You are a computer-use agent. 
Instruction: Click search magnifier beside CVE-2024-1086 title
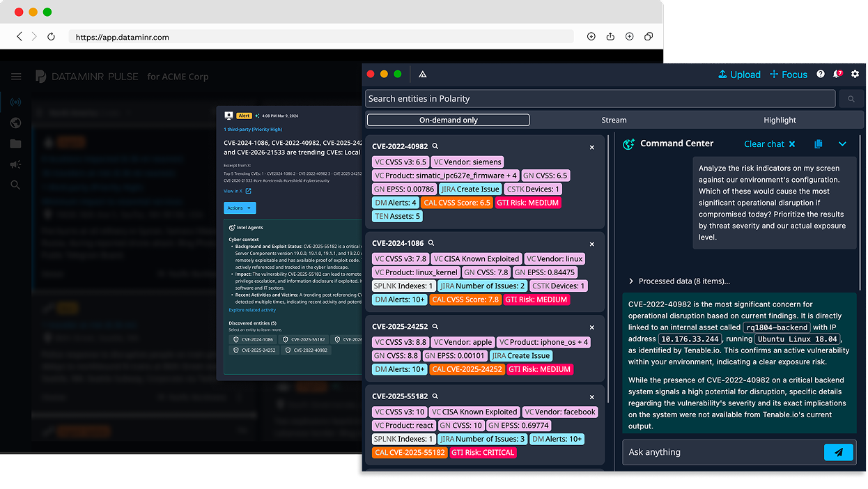point(431,243)
